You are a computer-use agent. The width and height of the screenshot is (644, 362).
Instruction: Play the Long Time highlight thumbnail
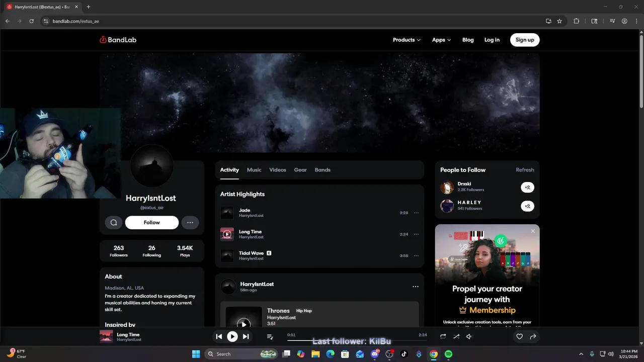point(227,234)
